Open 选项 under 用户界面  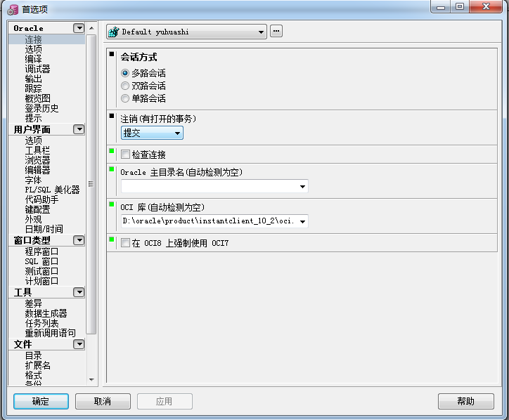click(x=34, y=140)
